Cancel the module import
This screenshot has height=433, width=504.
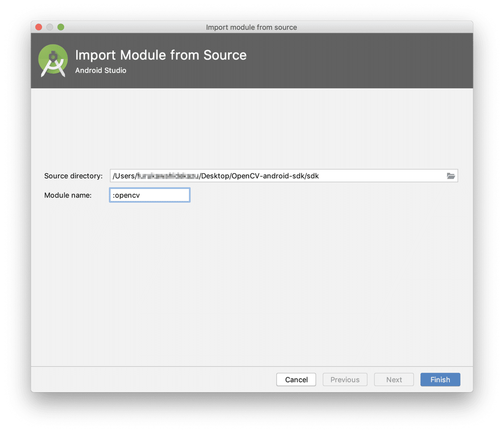coord(296,379)
